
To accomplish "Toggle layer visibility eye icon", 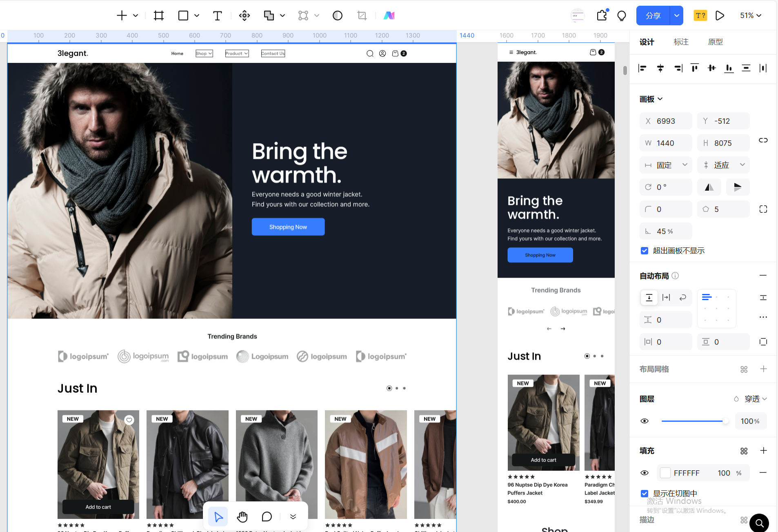I will 645,421.
